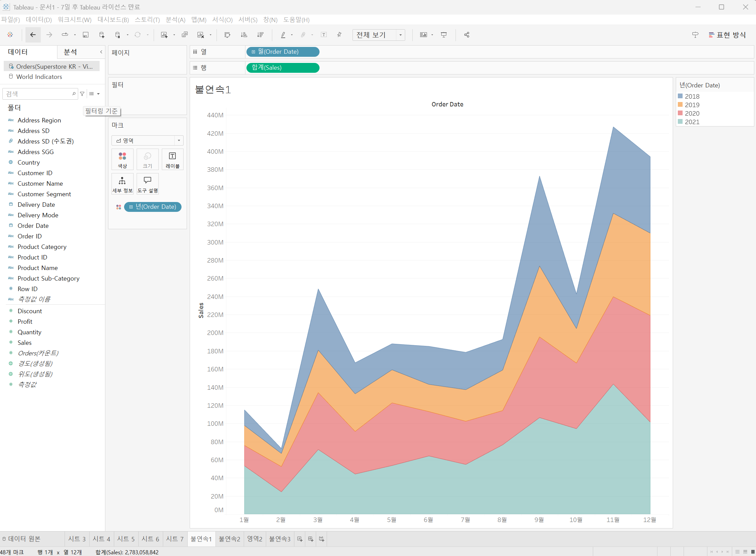
Task: Toggle presentation mode icon in toolbar
Action: point(444,35)
